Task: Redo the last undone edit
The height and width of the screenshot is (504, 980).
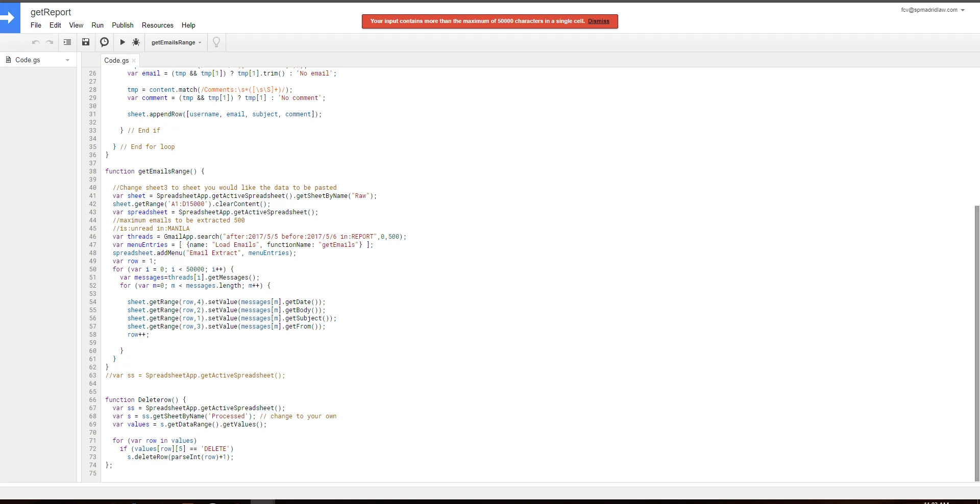Action: (x=50, y=42)
